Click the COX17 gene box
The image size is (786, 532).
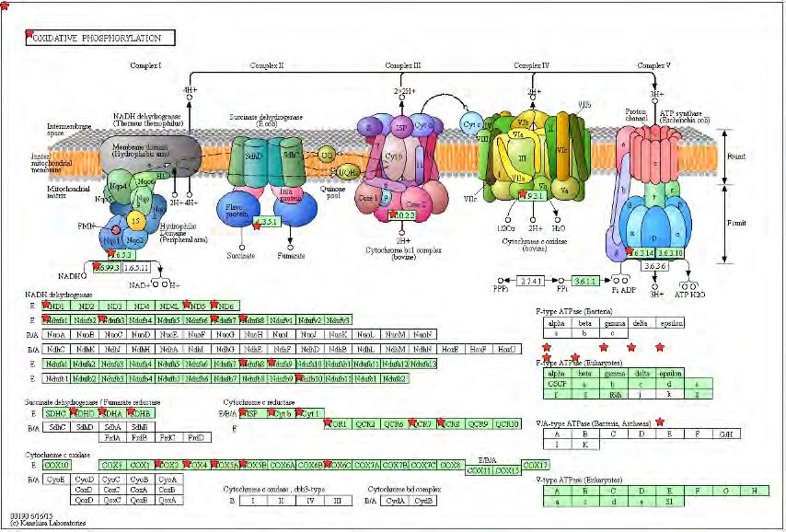pyautogui.click(x=536, y=466)
